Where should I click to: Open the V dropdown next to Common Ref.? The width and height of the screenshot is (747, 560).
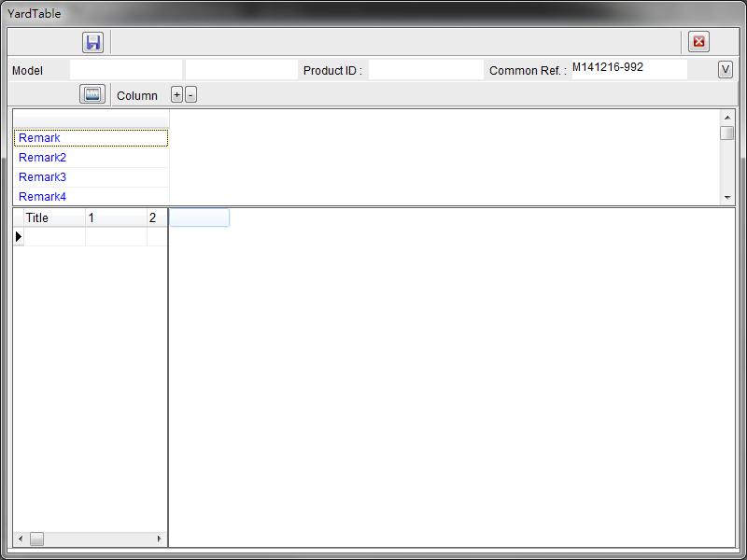(726, 69)
